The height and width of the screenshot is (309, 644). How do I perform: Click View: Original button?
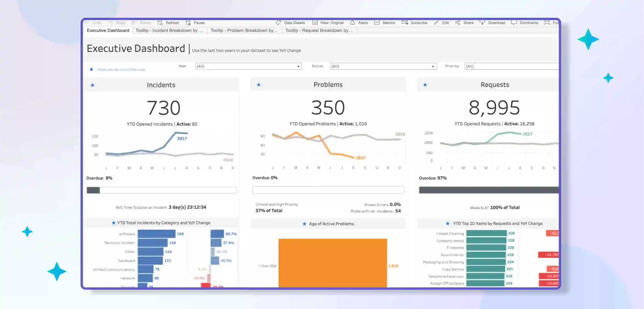pyautogui.click(x=329, y=23)
